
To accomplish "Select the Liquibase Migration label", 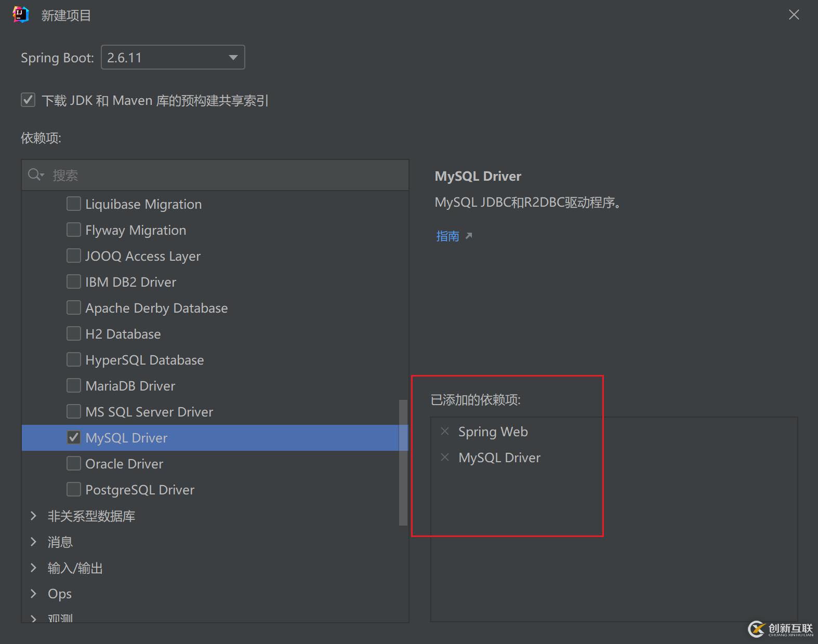I will click(143, 204).
